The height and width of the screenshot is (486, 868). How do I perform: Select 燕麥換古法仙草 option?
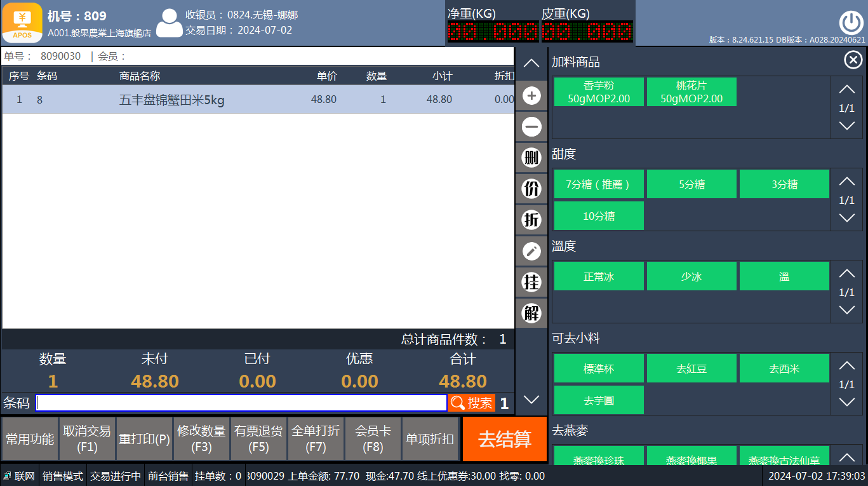[x=784, y=456]
